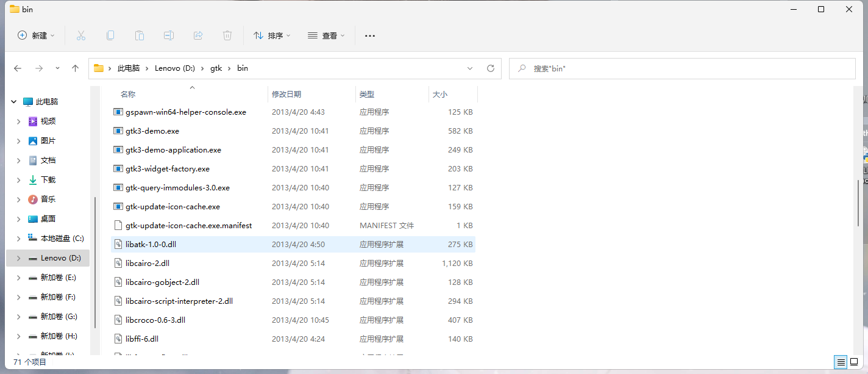The image size is (868, 374).
Task: Open the 排序 sort dropdown
Action: tap(272, 35)
